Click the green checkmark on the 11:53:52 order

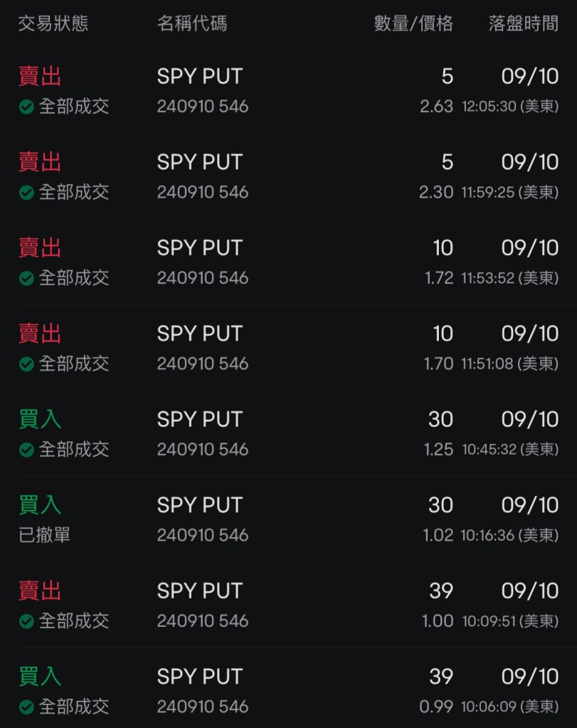click(x=26, y=278)
